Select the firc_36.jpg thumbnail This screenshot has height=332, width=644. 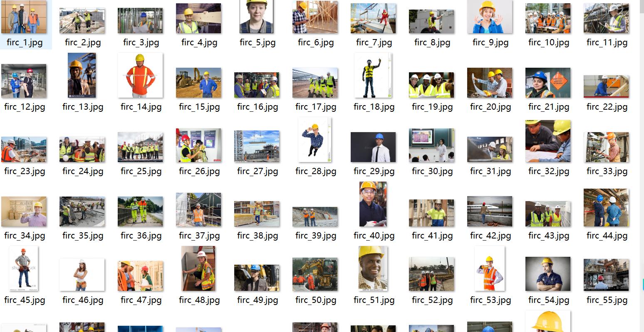pyautogui.click(x=140, y=211)
